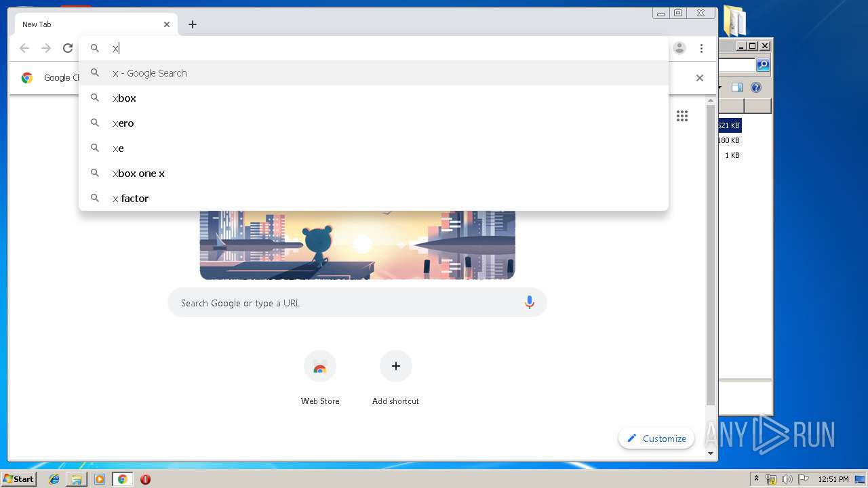868x488 pixels.
Task: Select the 1 KB file entry
Action: 732,155
